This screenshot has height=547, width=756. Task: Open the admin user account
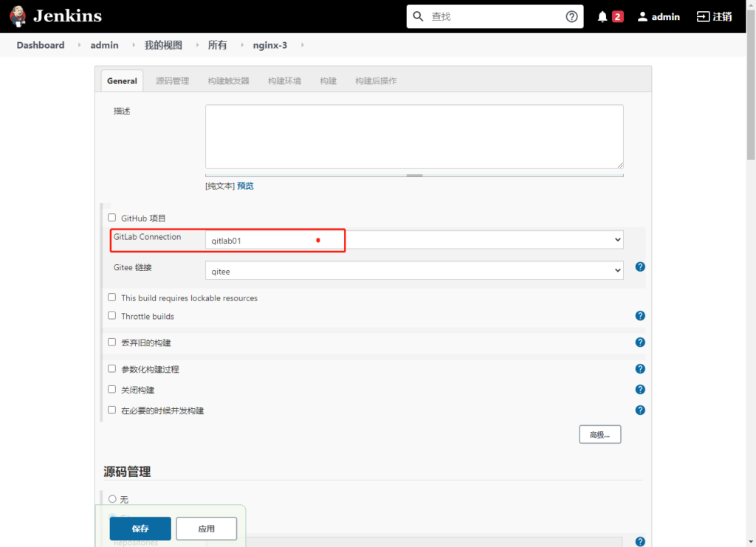tap(659, 17)
